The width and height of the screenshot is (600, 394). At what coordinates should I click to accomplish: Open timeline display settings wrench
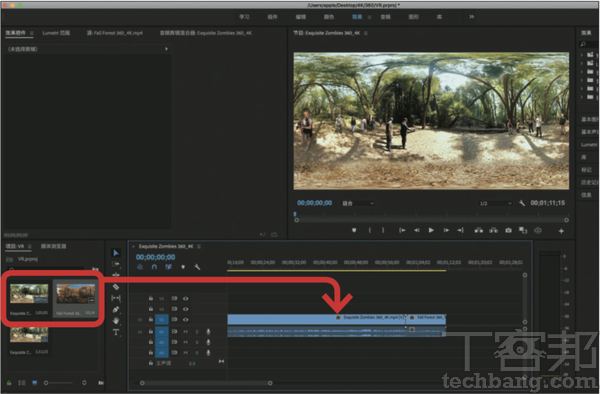point(197,267)
